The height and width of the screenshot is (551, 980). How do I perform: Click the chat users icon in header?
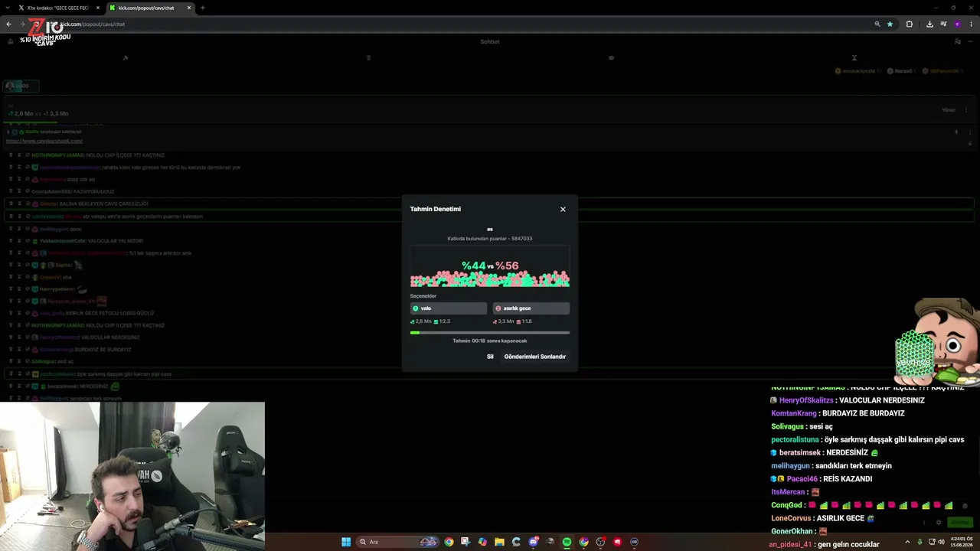957,41
